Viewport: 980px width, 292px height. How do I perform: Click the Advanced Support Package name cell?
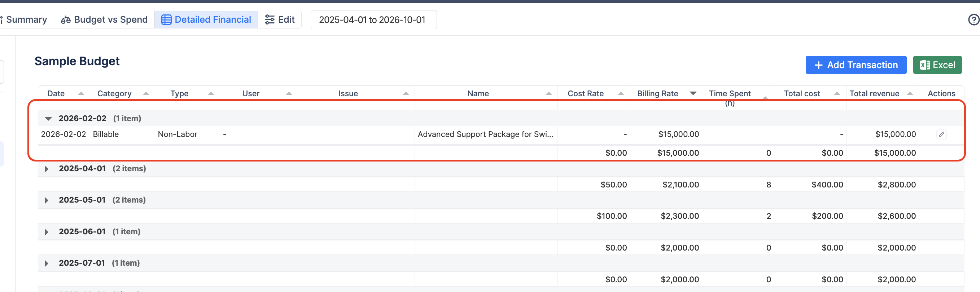tap(485, 134)
